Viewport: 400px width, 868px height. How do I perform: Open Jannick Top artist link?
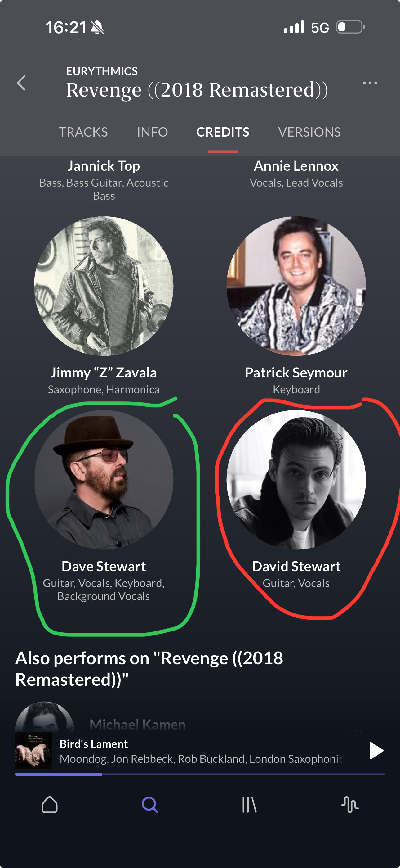click(x=104, y=166)
